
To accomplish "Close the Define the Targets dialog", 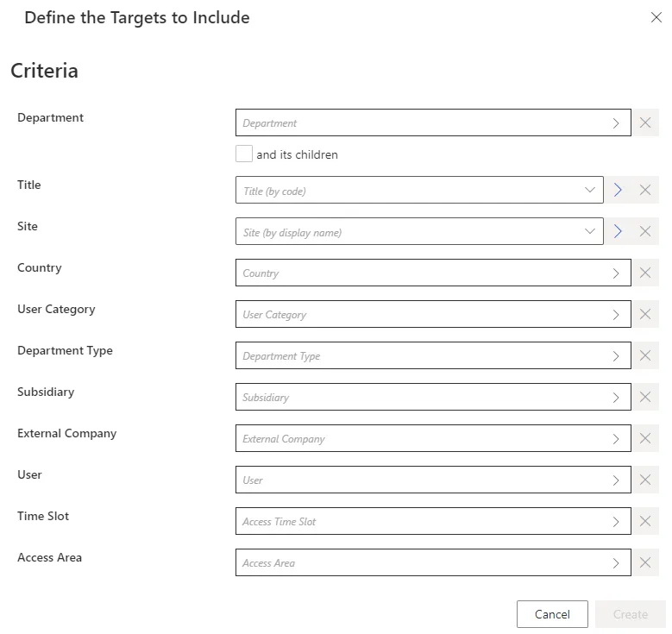I will point(656,17).
